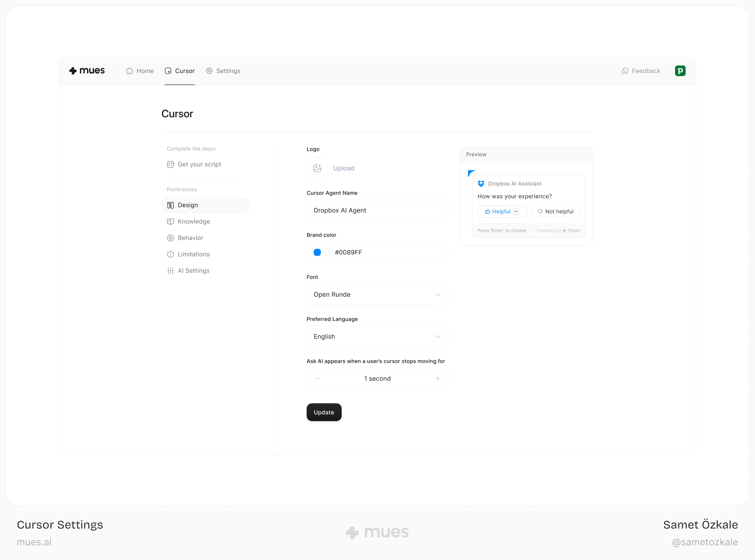Click the blue brand color swatch
755x560 pixels.
[x=317, y=252]
